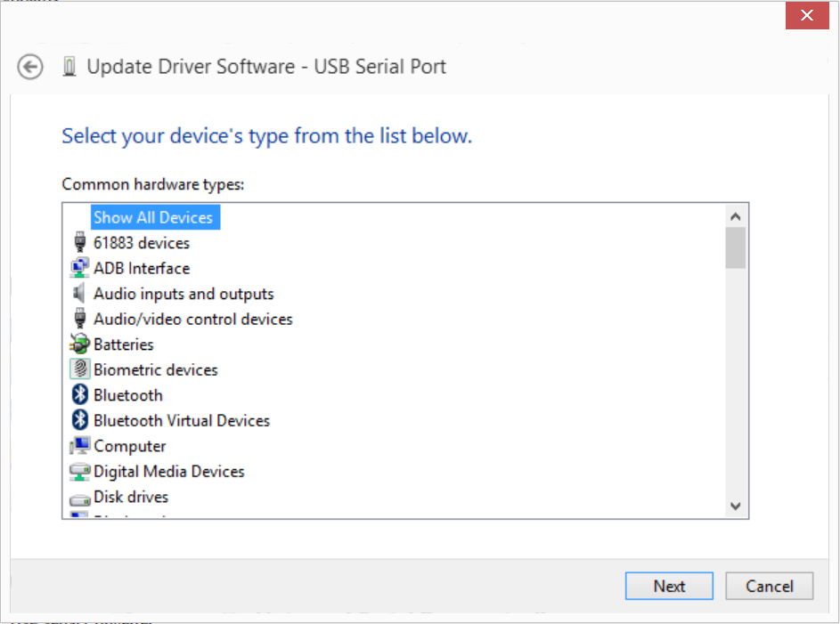This screenshot has width=840, height=624.
Task: Click the Bluetooth logo icon
Action: click(x=80, y=394)
